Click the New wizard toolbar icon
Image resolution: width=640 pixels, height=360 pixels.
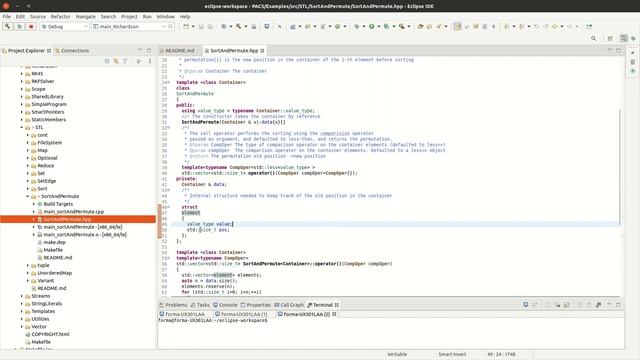(186, 27)
